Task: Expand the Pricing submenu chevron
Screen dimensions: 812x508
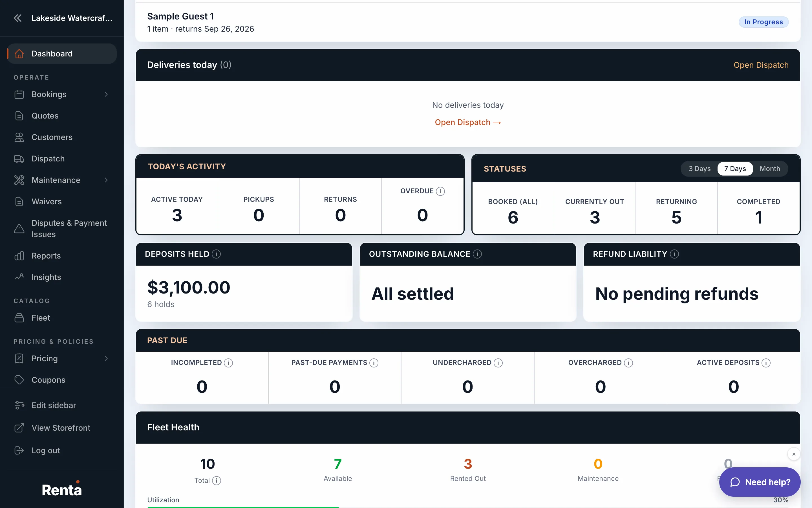Action: [x=106, y=358]
